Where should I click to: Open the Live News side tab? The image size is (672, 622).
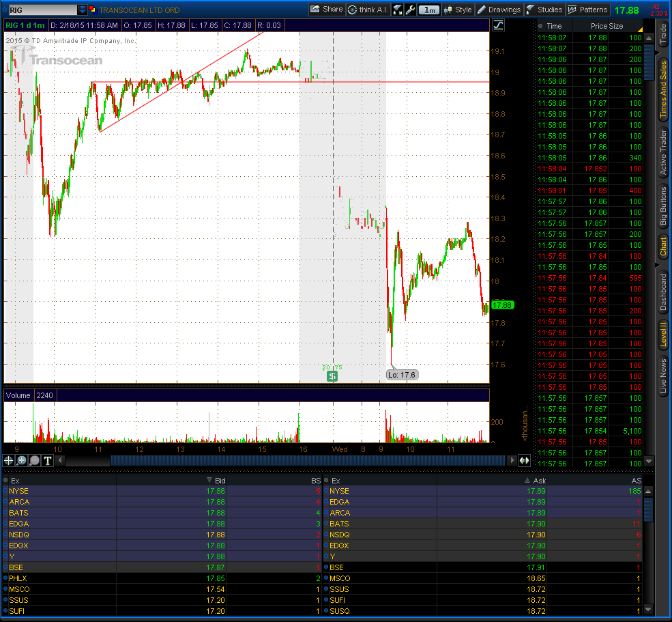click(663, 376)
